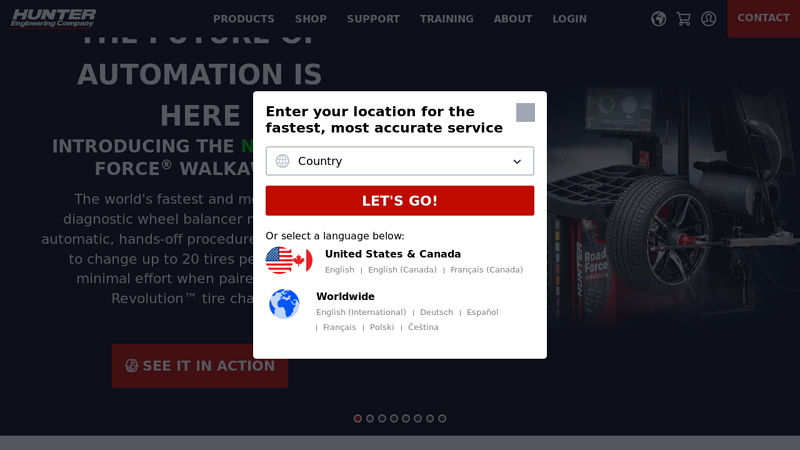Select the fourth carousel slide dot
This screenshot has height=450, width=800.
tap(394, 418)
